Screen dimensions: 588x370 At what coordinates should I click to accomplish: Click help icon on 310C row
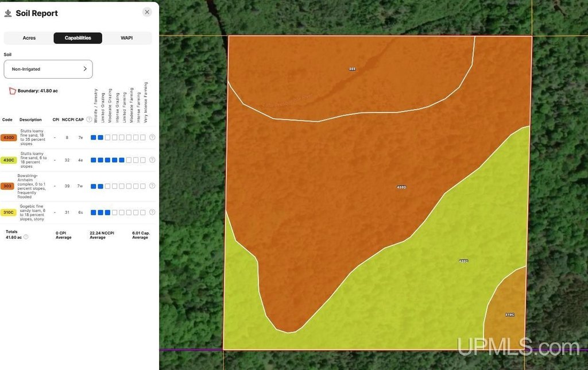coord(152,213)
